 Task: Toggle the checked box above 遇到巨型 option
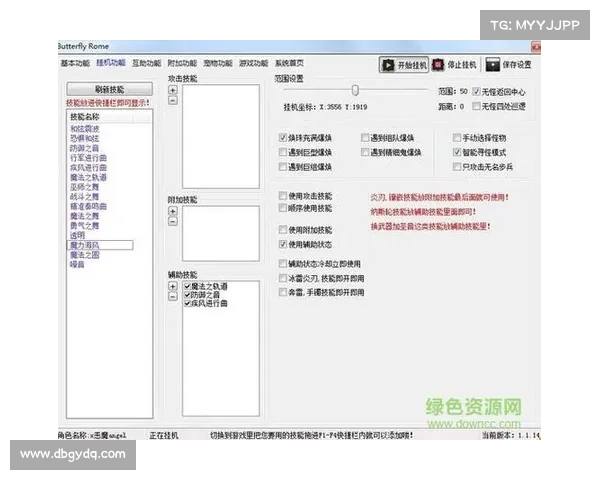click(x=283, y=137)
